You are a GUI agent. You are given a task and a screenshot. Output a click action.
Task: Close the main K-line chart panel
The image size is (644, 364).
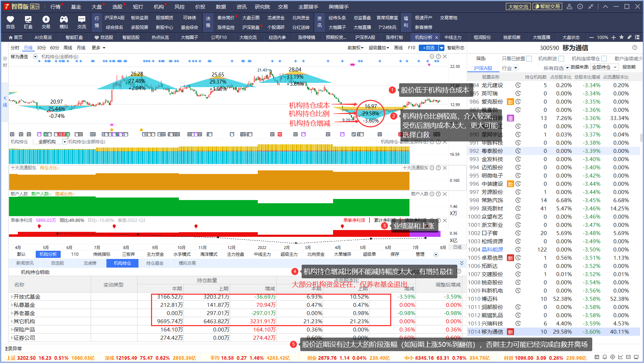445,56
